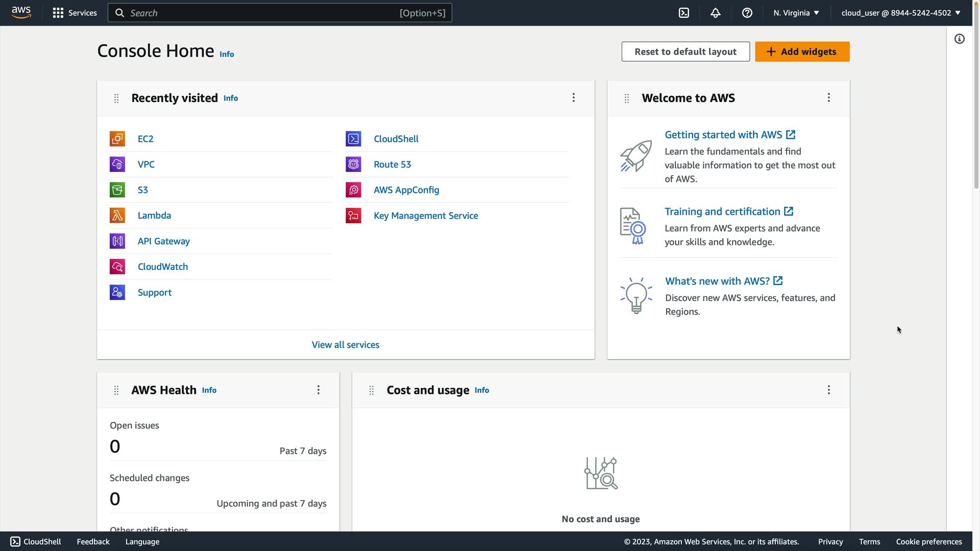Click the Route 53 service icon

click(353, 164)
